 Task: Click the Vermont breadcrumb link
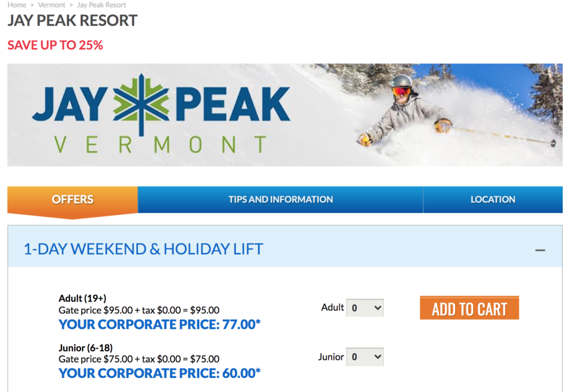(51, 5)
